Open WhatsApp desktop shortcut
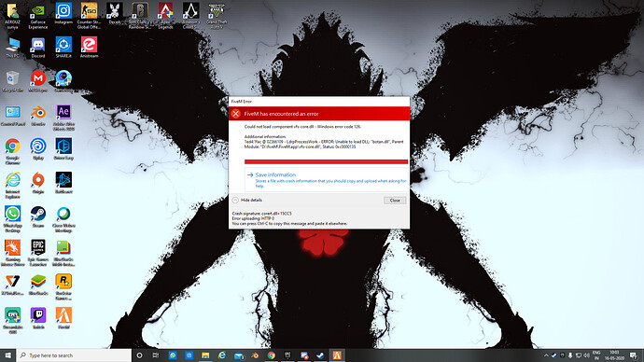Screen dimensions: 644x362 point(13,219)
